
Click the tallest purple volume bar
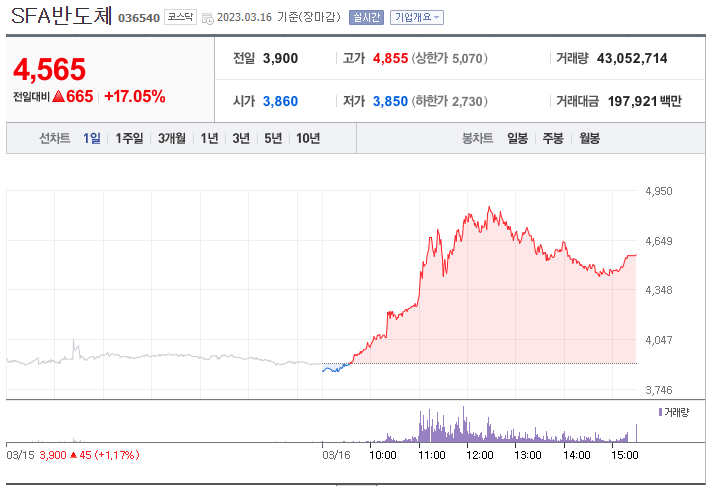pyautogui.click(x=463, y=424)
